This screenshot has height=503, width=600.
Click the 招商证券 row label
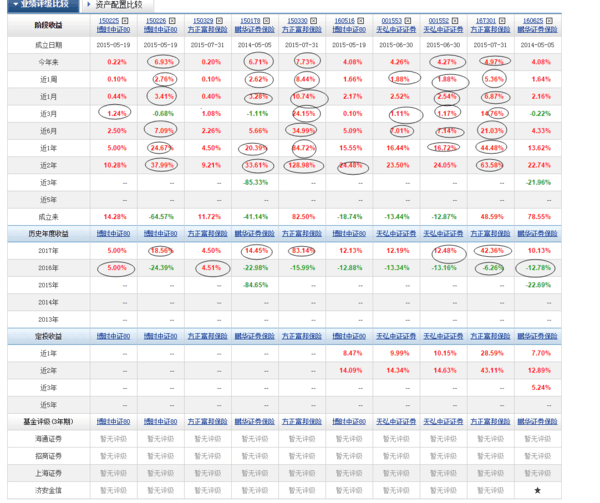49,456
